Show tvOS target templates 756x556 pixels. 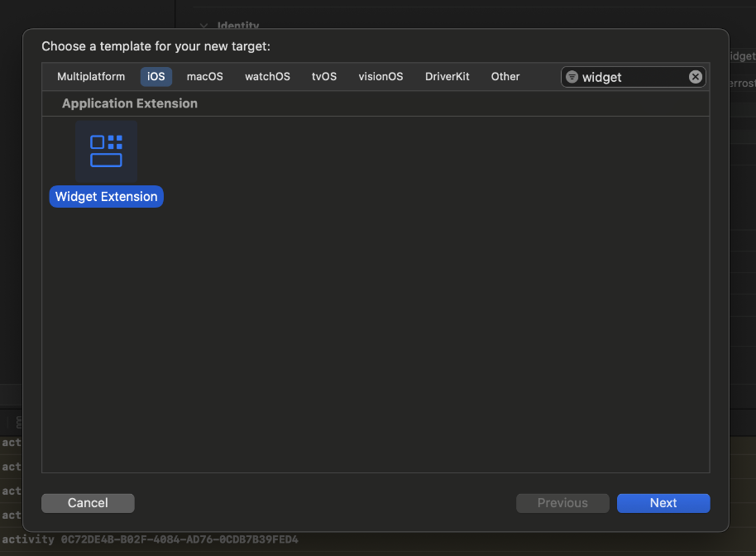point(324,77)
